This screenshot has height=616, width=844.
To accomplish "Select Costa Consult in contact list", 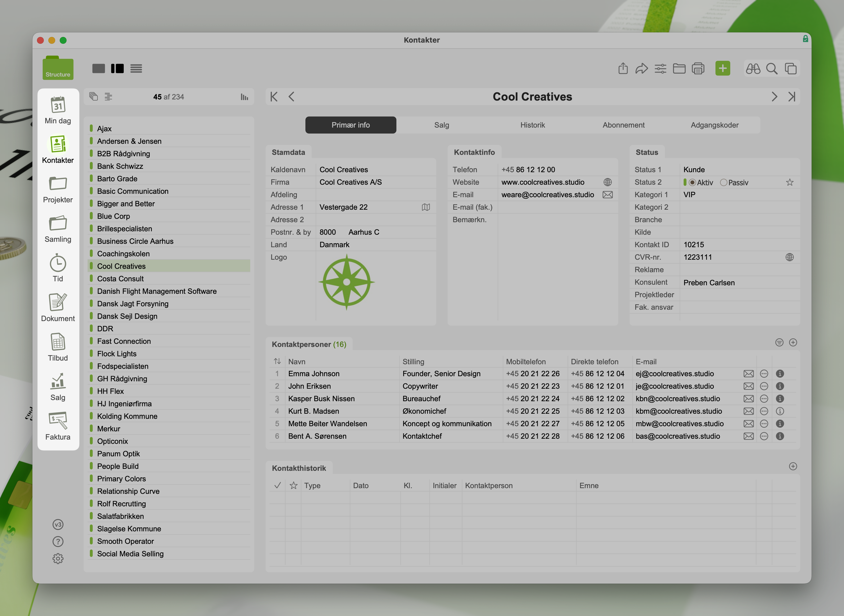I will 121,279.
